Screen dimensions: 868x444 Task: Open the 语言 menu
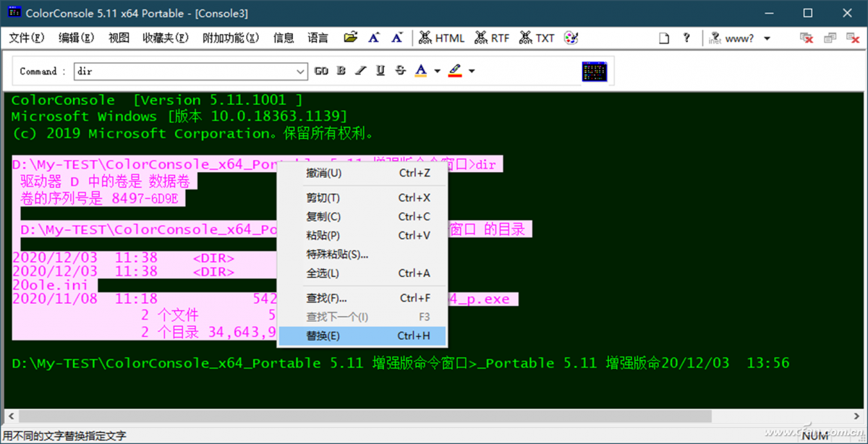(318, 38)
